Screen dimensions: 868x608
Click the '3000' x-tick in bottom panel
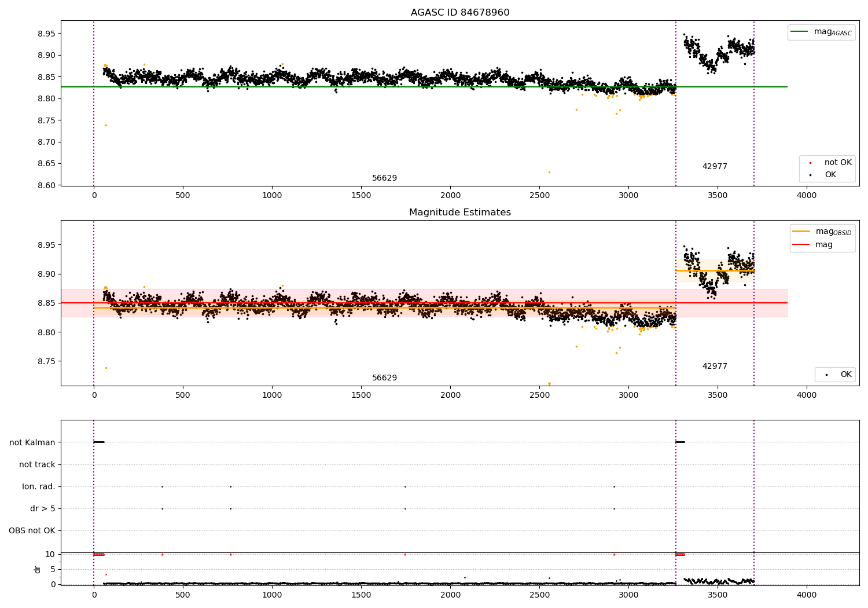click(x=628, y=595)
